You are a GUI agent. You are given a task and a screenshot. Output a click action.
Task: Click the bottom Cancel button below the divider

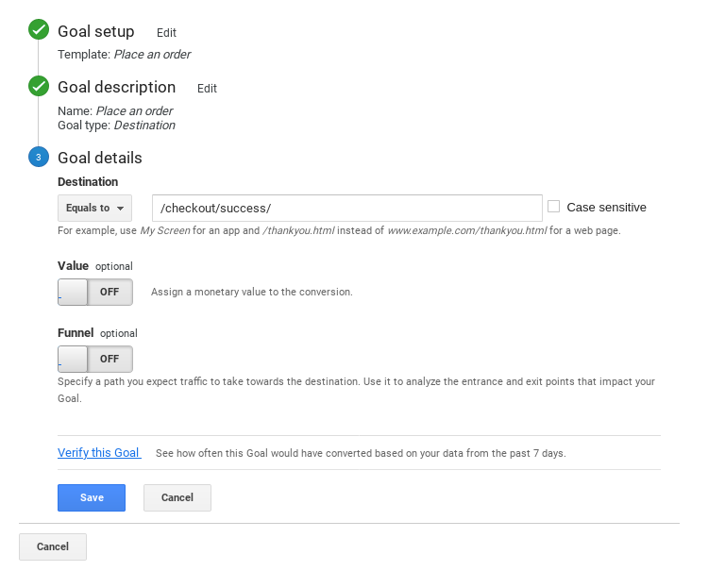pos(53,546)
